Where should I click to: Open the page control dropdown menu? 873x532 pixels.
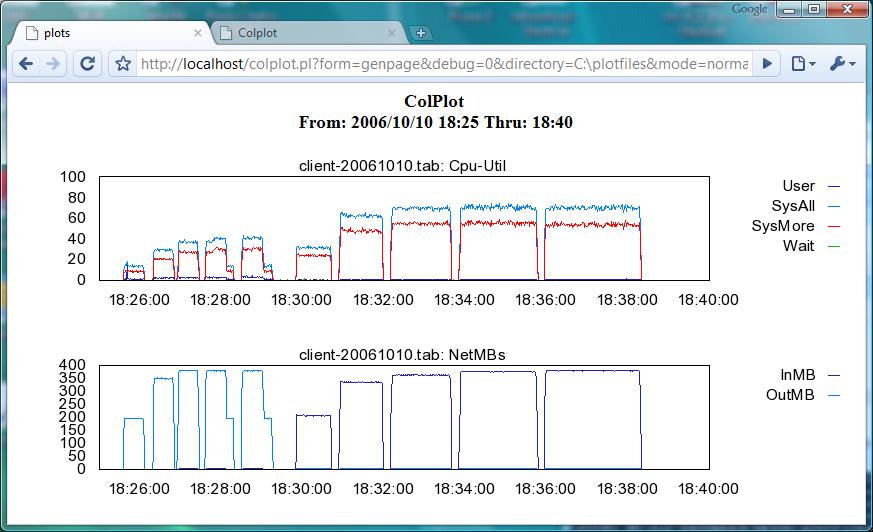(803, 64)
